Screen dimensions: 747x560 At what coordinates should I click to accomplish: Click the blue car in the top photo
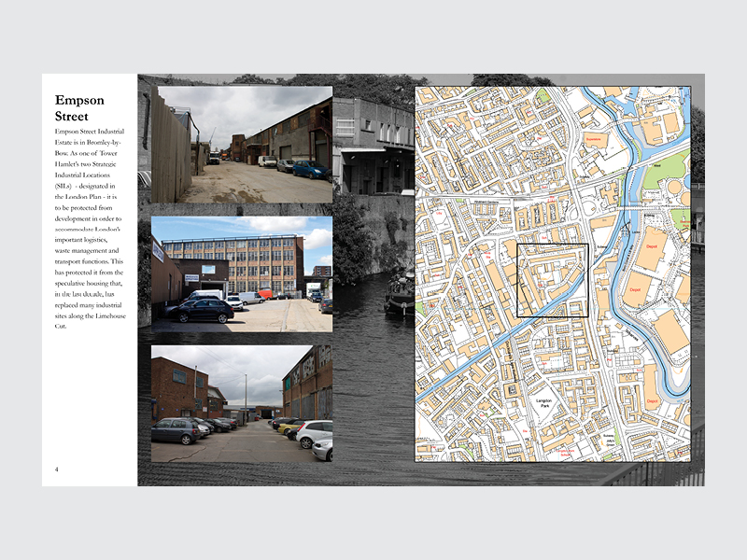click(310, 169)
